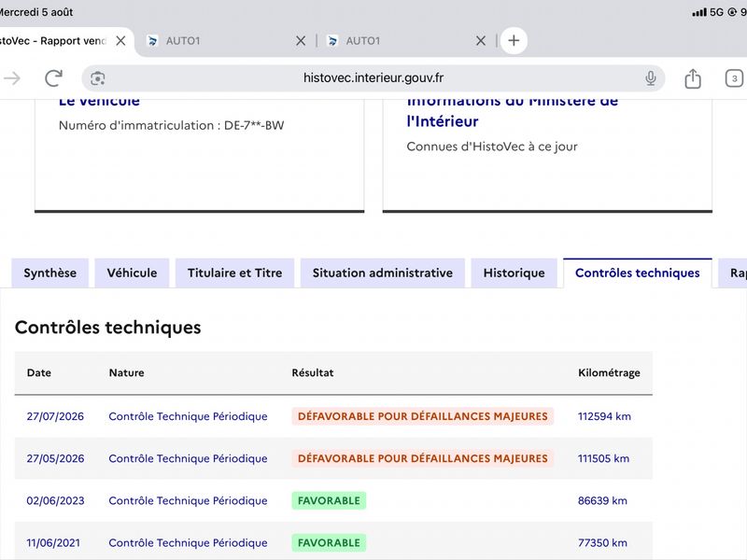Switch to the first AUTO1 browser tab

point(226,41)
